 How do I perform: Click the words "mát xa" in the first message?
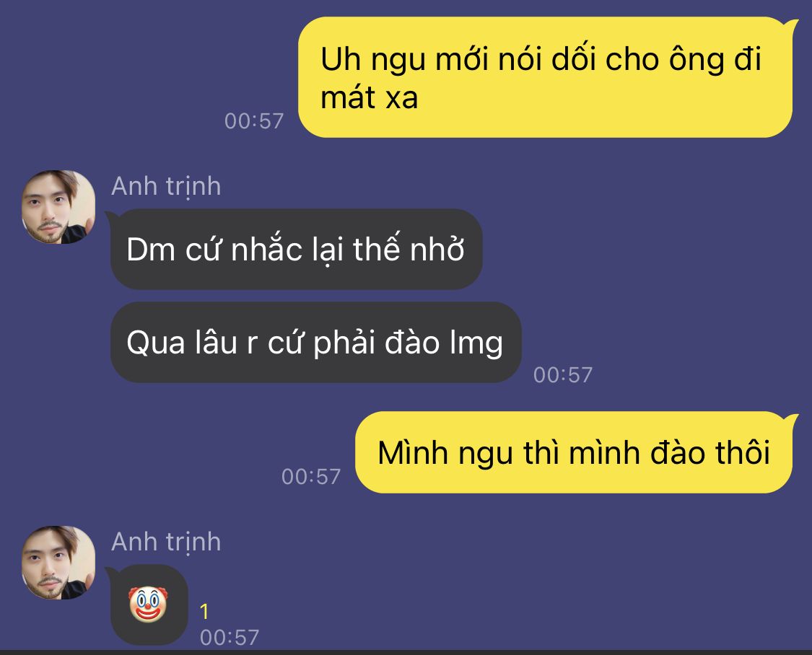pos(370,98)
